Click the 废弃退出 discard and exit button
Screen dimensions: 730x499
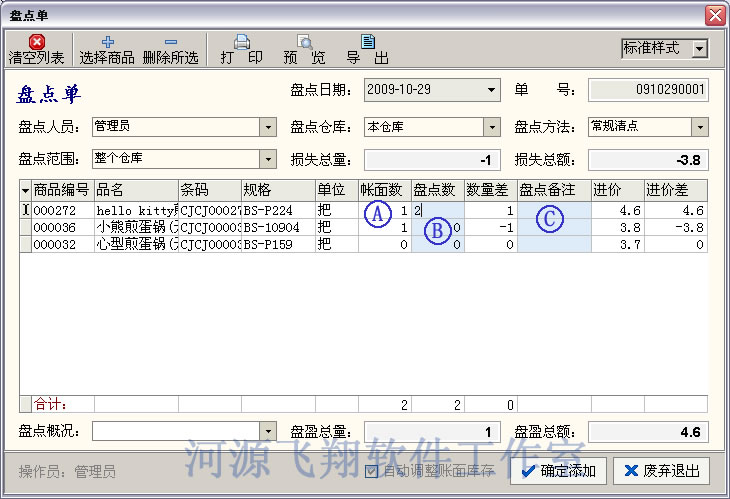click(658, 471)
